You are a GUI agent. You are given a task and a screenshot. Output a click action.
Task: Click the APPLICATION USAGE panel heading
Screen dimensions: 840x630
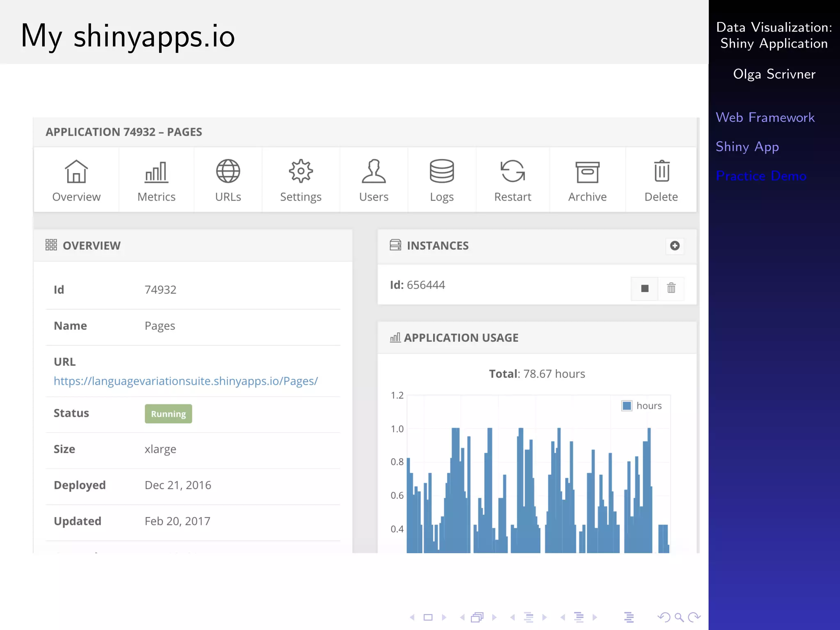point(461,338)
